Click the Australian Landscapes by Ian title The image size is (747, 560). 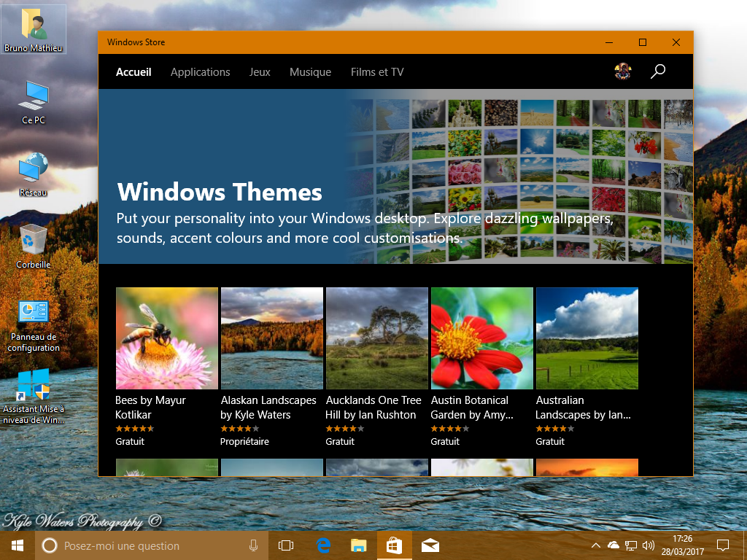583,407
